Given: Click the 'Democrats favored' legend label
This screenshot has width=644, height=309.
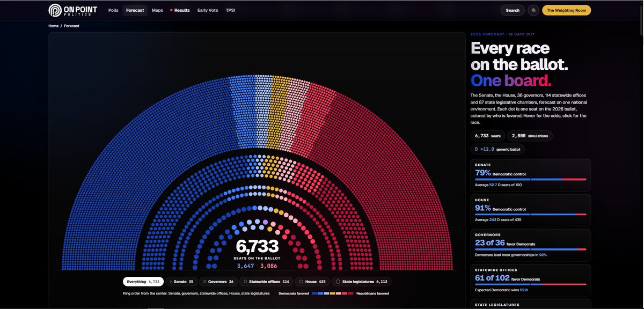Looking at the screenshot, I should (x=294, y=293).
